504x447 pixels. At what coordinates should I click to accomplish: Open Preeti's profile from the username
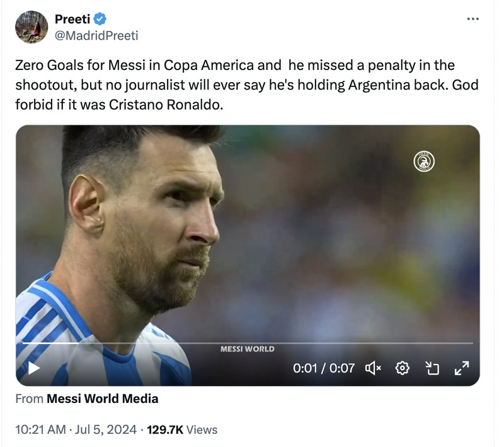click(74, 18)
